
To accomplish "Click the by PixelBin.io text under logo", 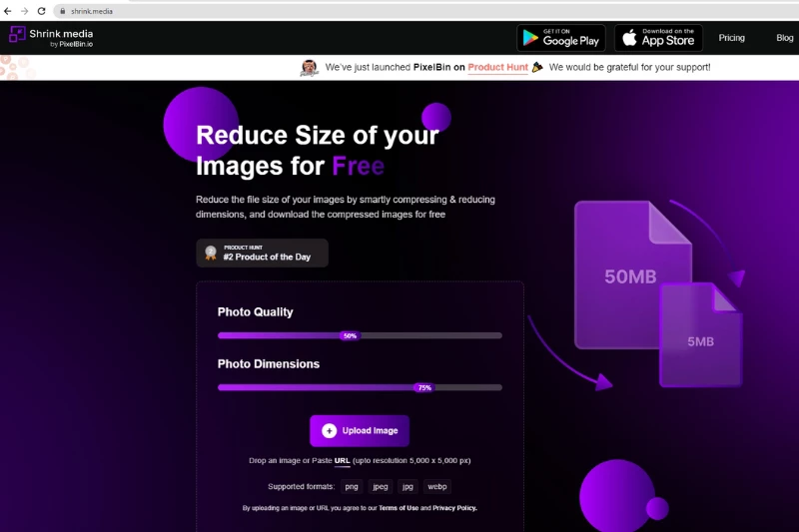I will 71,44.
